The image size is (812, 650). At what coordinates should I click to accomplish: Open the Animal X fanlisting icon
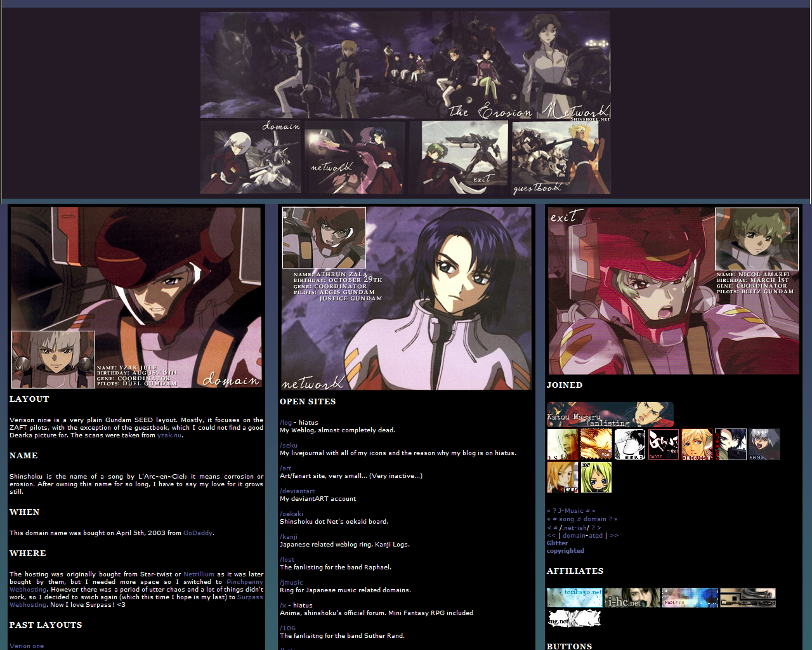[x=630, y=444]
